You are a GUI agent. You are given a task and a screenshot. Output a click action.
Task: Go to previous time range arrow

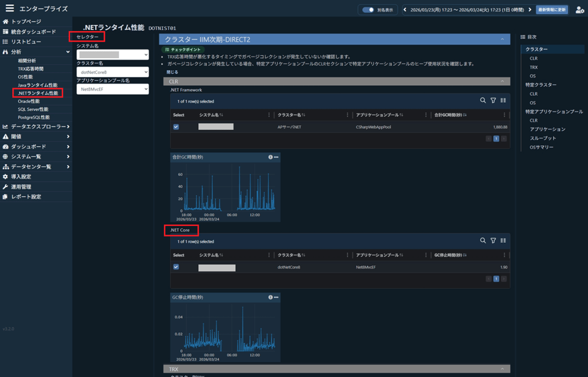click(405, 9)
